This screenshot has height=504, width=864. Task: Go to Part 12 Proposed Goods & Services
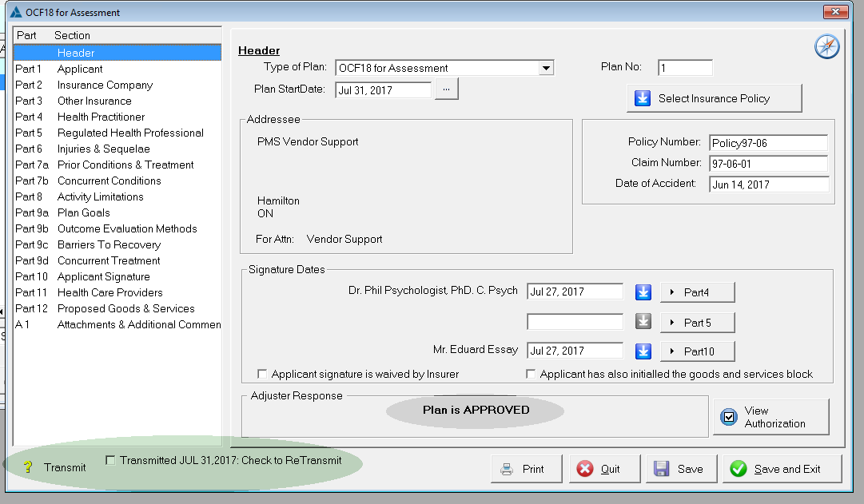[125, 308]
